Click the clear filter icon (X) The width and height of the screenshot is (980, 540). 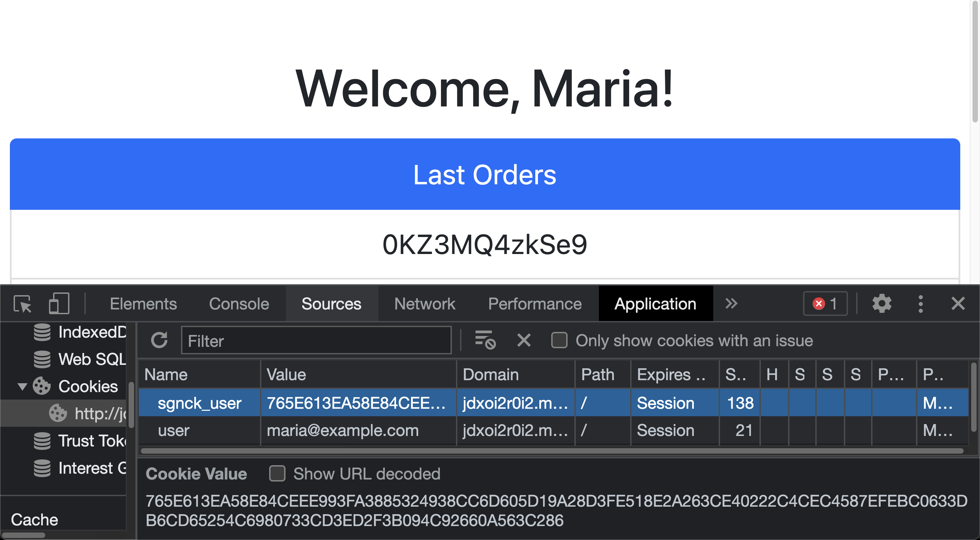coord(524,341)
